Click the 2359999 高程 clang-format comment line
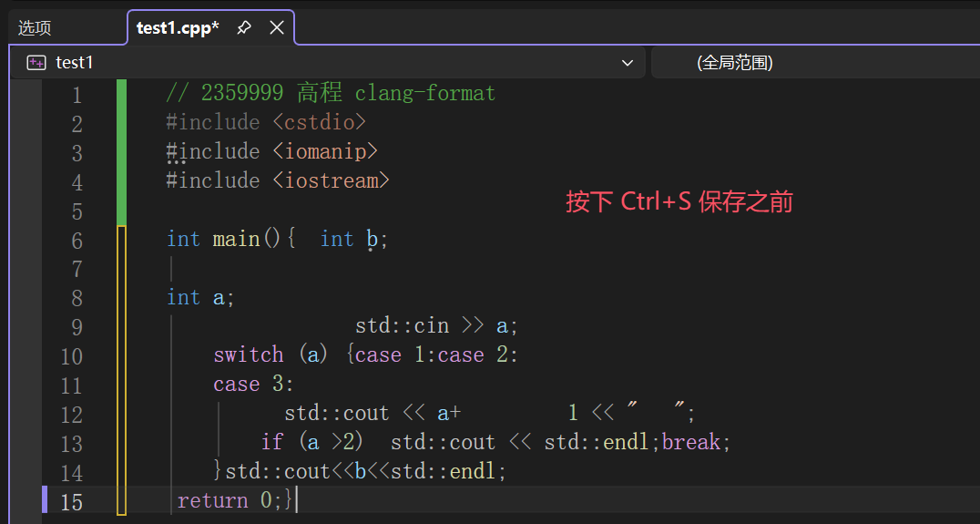The image size is (980, 524). [331, 93]
